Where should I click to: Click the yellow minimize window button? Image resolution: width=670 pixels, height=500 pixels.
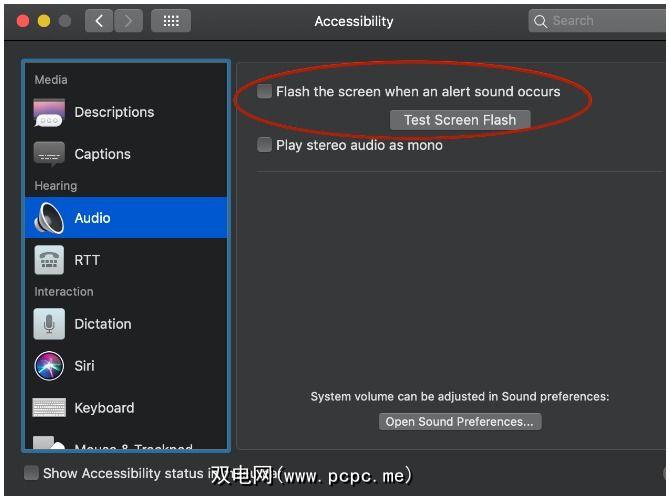(43, 21)
